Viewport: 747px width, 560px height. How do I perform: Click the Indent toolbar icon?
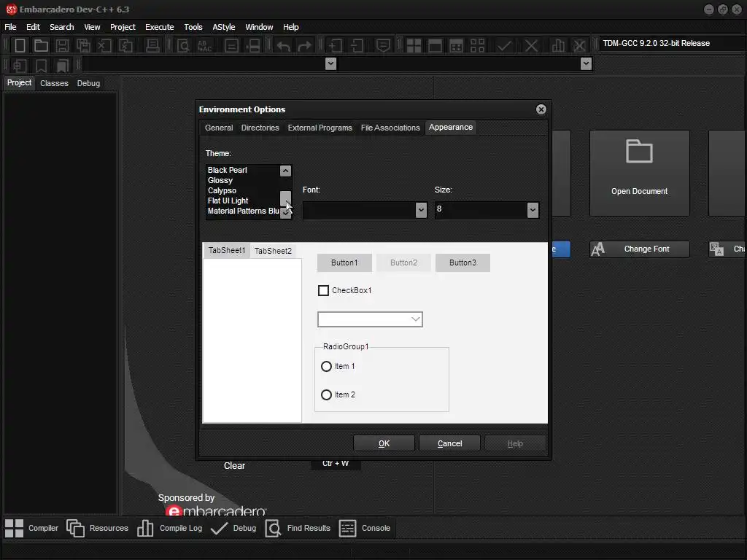[x=336, y=46]
